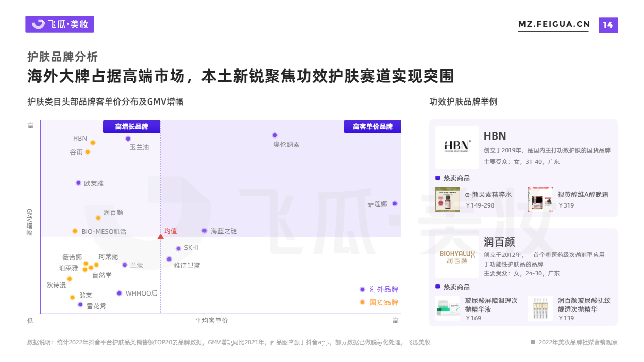Click the purple overseas brand legend dot

click(362, 289)
